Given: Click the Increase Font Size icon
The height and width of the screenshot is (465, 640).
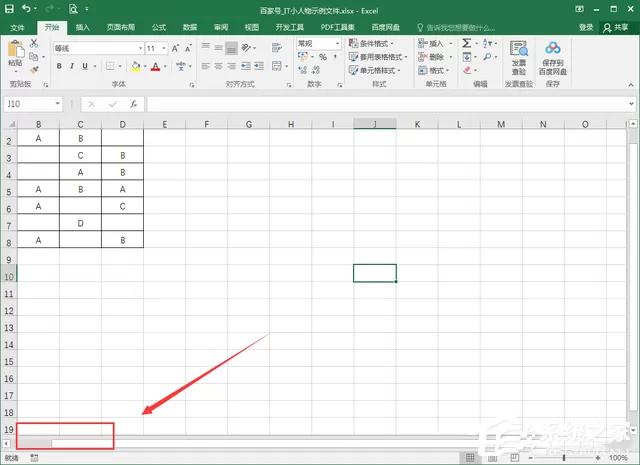Looking at the screenshot, I should click(175, 49).
